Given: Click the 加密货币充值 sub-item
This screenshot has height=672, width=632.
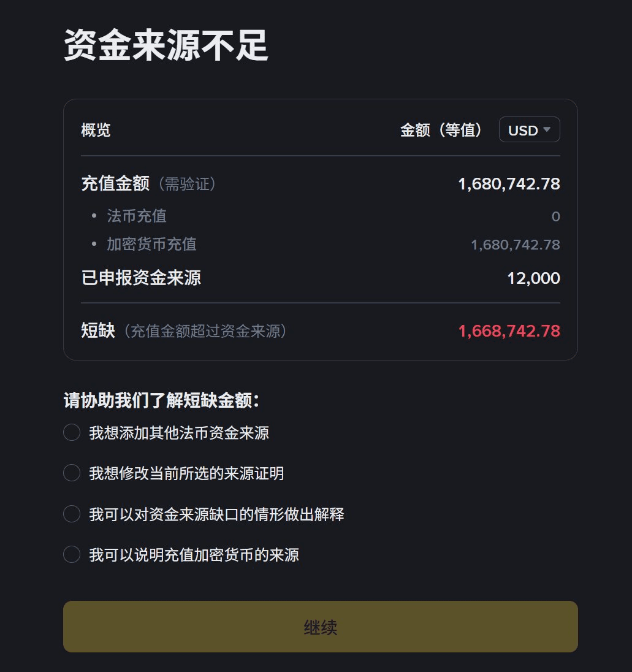Looking at the screenshot, I should tap(151, 244).
